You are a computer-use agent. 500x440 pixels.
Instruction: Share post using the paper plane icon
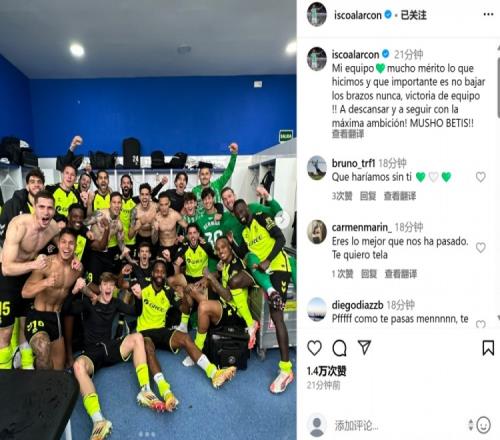[364, 348]
